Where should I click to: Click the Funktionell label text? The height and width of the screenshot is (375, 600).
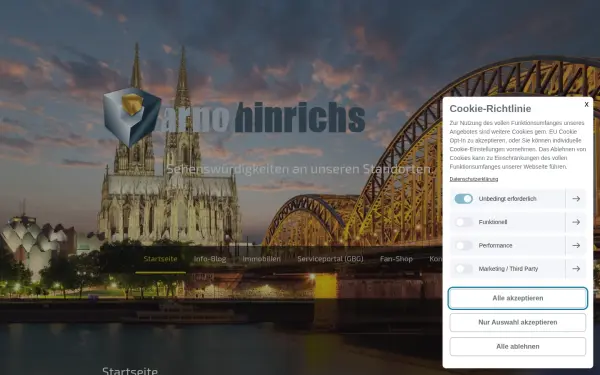tap(492, 222)
